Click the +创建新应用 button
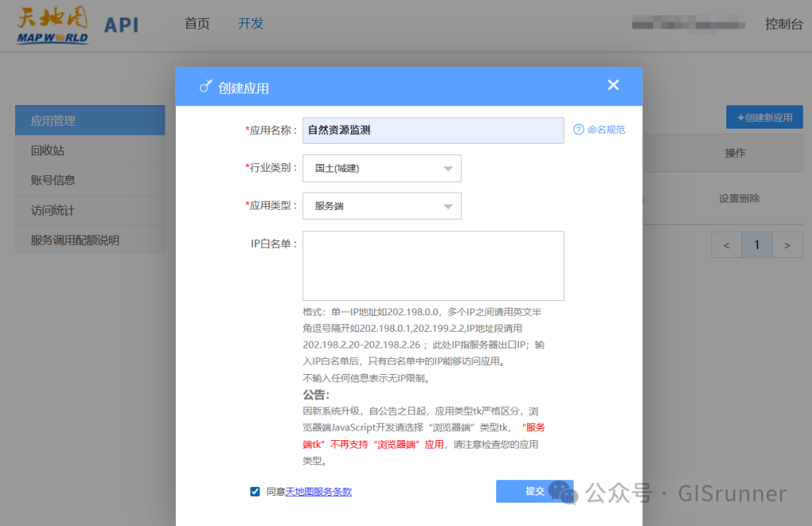This screenshot has height=526, width=812. tap(765, 117)
